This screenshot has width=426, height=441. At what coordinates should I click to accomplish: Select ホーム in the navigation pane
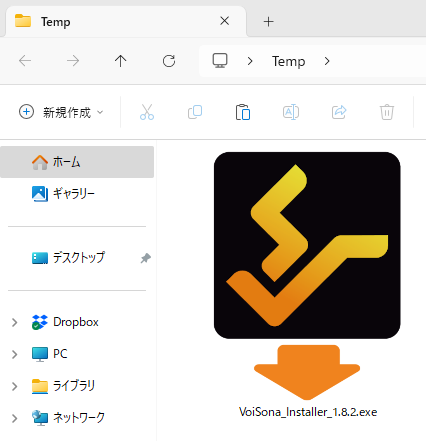[x=77, y=162]
